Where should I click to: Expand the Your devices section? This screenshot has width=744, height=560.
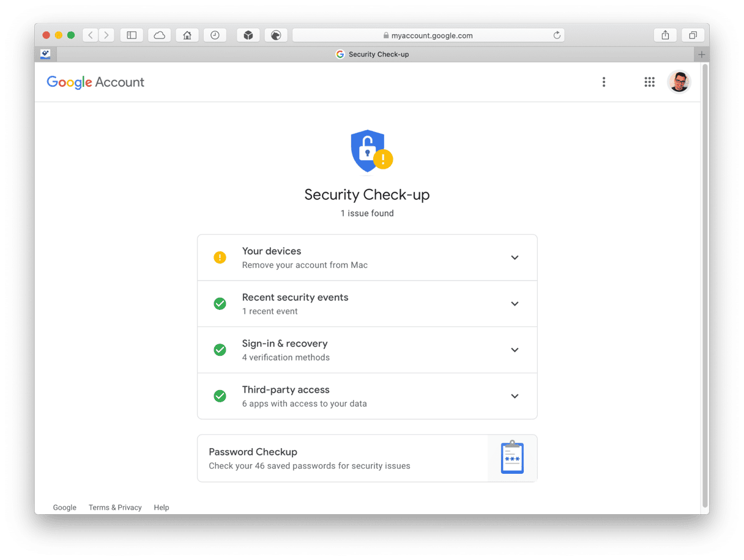point(367,257)
